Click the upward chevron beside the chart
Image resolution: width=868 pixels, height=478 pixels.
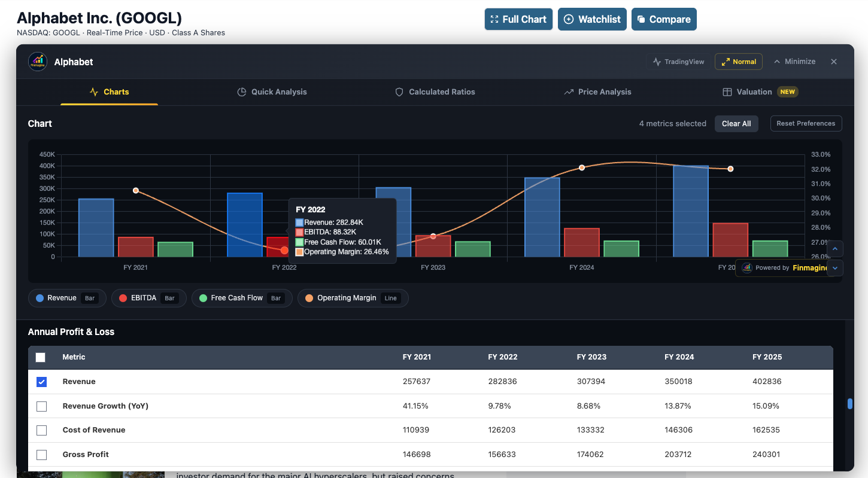coord(834,248)
